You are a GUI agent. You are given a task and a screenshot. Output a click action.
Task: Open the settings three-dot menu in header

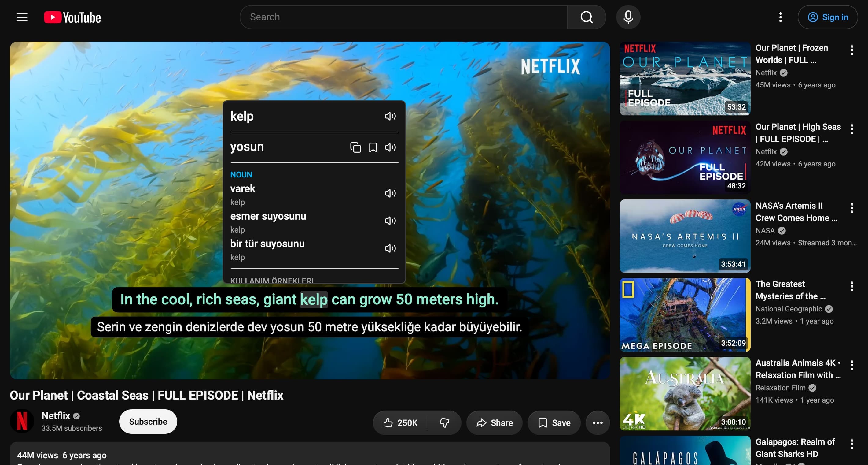click(x=780, y=17)
